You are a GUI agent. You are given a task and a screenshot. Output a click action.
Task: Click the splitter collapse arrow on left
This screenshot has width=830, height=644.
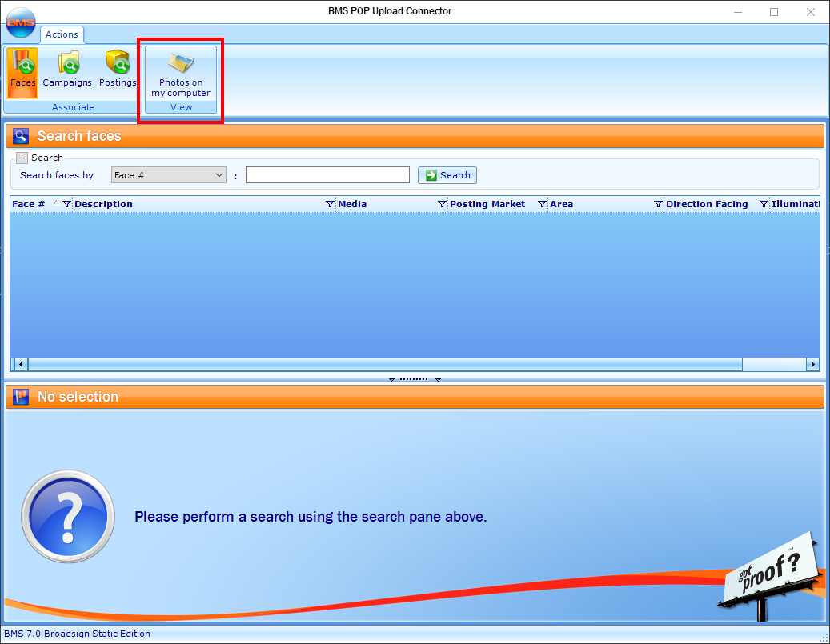(391, 379)
